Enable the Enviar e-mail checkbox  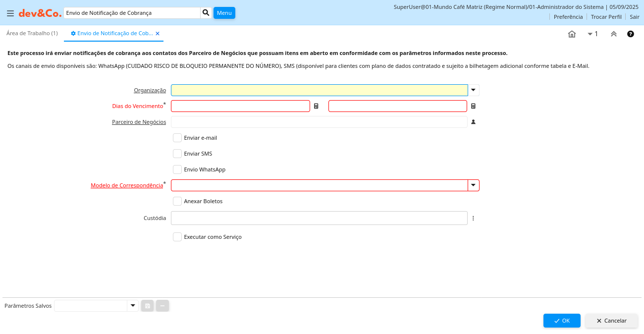[x=177, y=138]
